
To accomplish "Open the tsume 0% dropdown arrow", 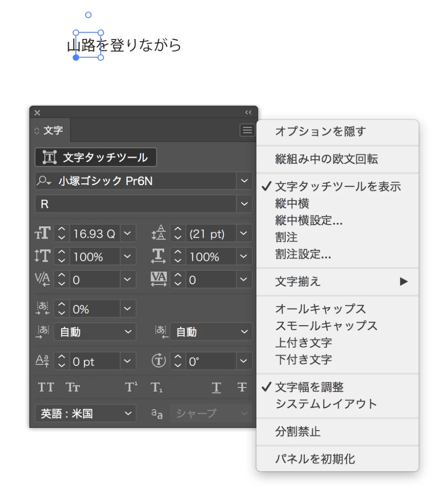I will (x=127, y=309).
